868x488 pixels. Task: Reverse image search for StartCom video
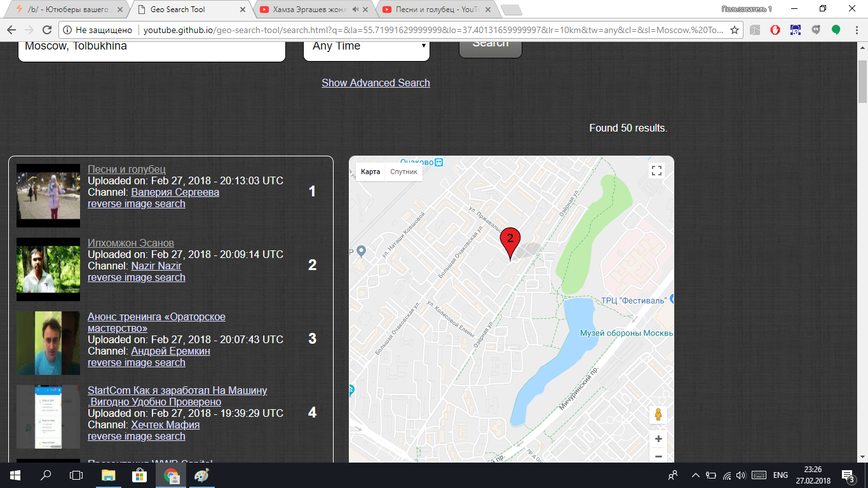pos(137,436)
